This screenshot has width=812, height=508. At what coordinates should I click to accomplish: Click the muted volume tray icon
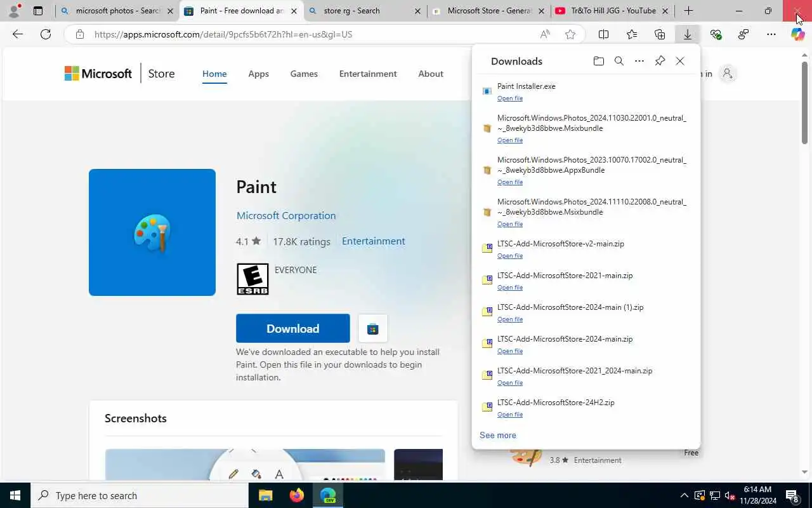click(730, 495)
